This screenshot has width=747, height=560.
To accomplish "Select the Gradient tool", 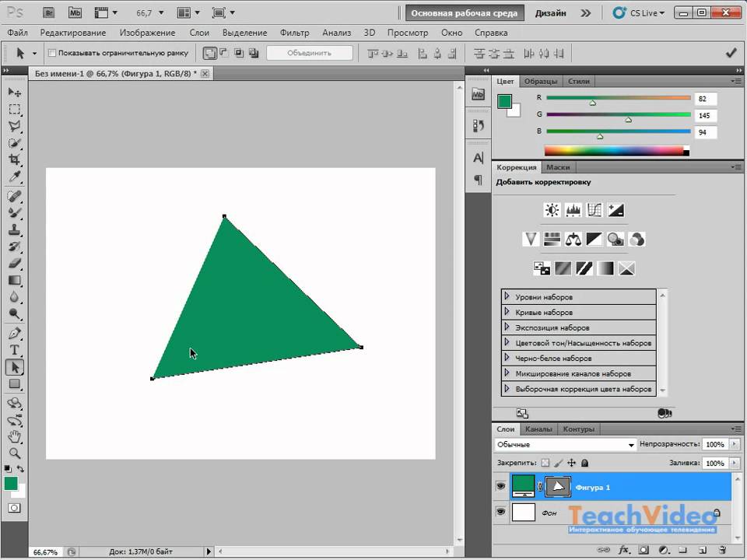I will click(14, 281).
